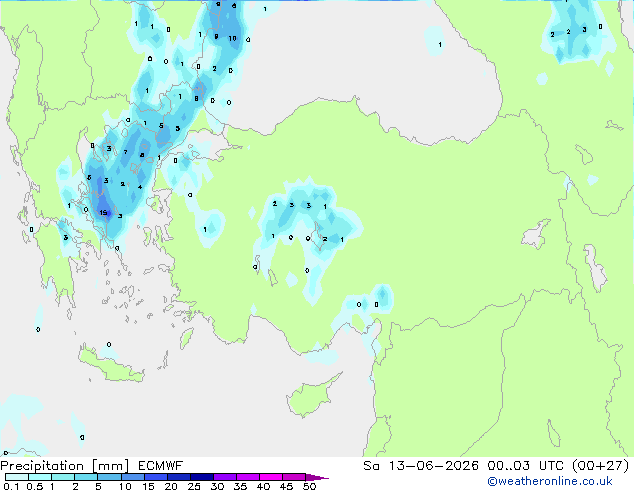Image resolution: width=634 pixels, height=490 pixels.
Task: Click the legend label '35'
Action: pyautogui.click(x=240, y=486)
